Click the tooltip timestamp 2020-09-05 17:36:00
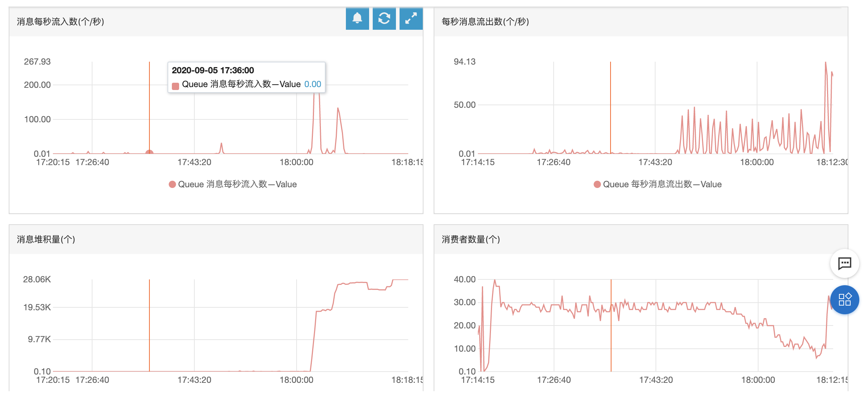The width and height of the screenshot is (868, 397). point(213,70)
